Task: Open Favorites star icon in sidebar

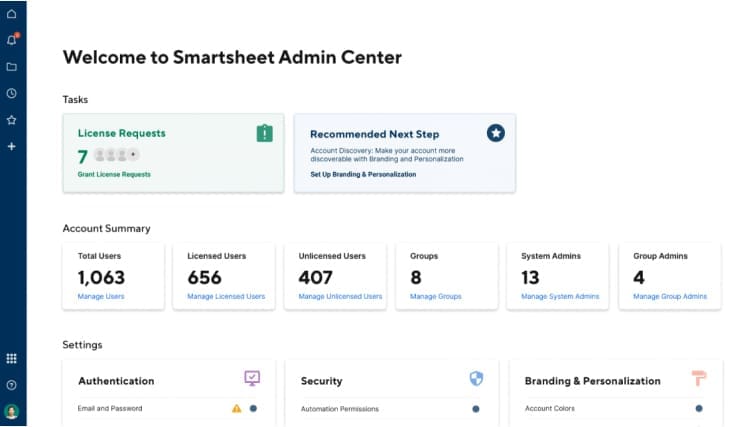Action: 11,120
